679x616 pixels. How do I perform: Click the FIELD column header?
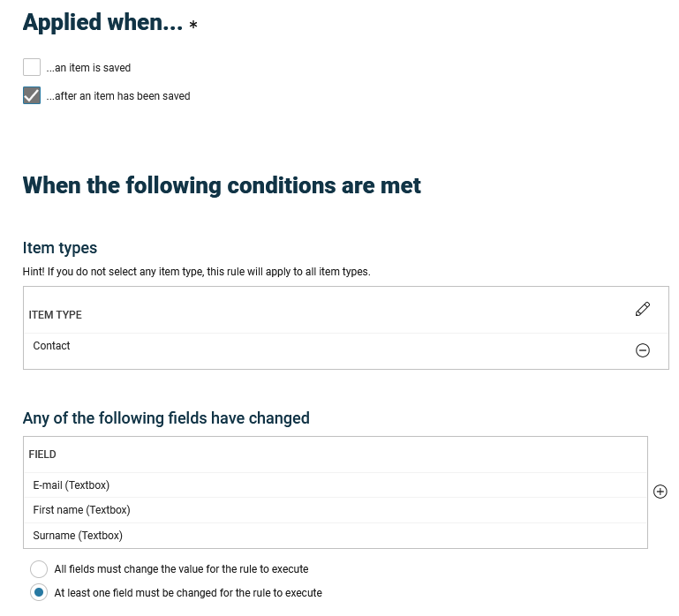42,454
